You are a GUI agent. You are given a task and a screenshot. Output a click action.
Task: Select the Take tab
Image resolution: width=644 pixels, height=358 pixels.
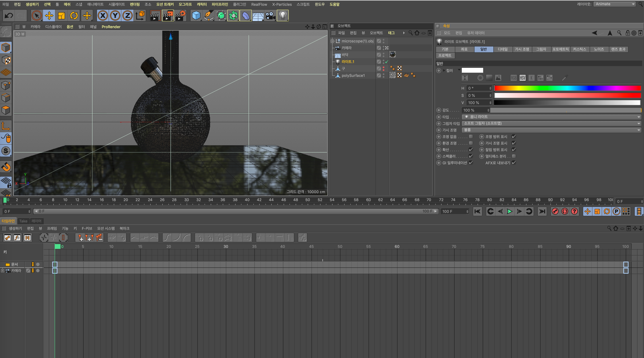(x=23, y=221)
